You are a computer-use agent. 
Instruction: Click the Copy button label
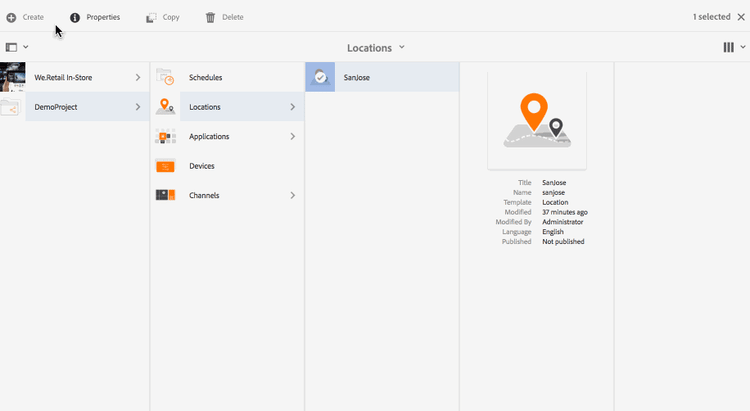point(171,17)
